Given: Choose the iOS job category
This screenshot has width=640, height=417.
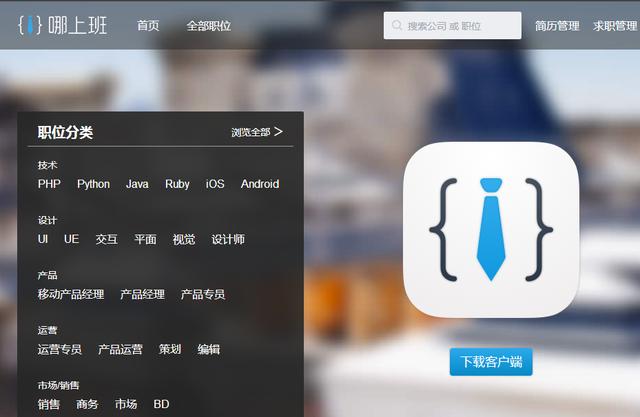Looking at the screenshot, I should [x=215, y=184].
